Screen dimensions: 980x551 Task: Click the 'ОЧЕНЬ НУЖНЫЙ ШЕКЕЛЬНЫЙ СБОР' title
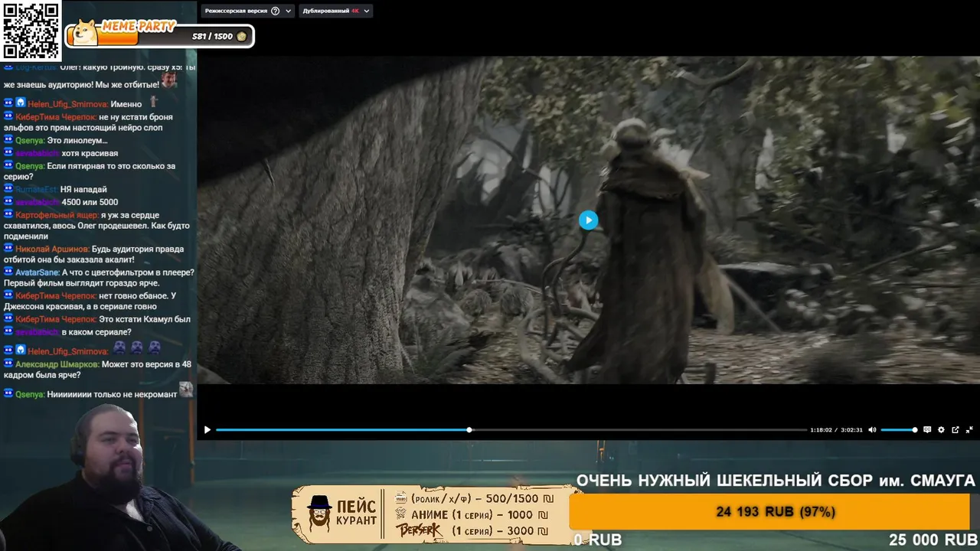[776, 481]
